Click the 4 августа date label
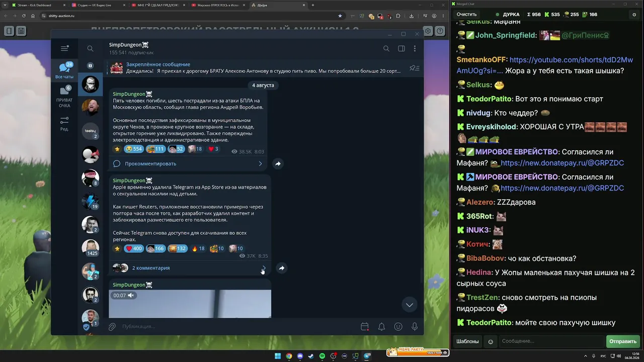The height and width of the screenshot is (362, 644). click(x=263, y=85)
